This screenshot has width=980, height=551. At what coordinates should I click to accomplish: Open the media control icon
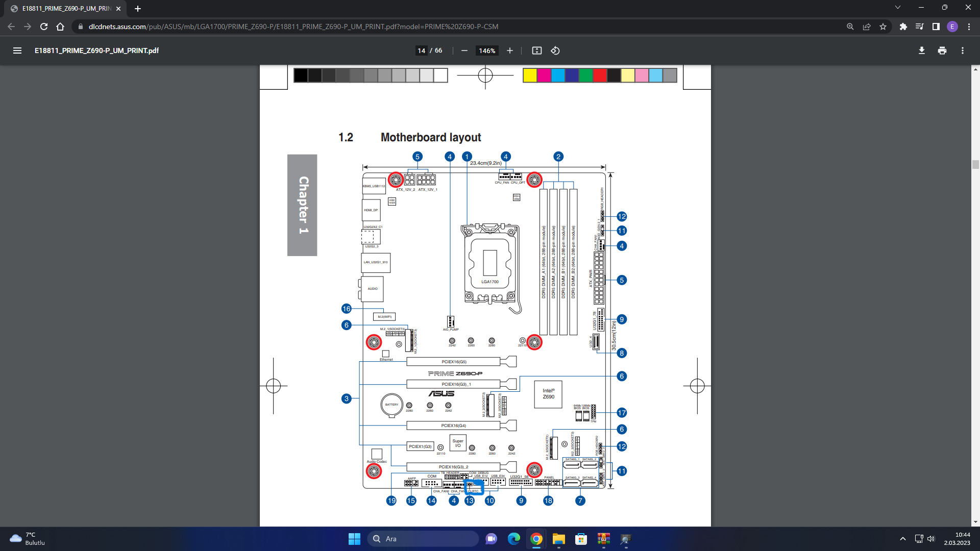tap(920, 27)
